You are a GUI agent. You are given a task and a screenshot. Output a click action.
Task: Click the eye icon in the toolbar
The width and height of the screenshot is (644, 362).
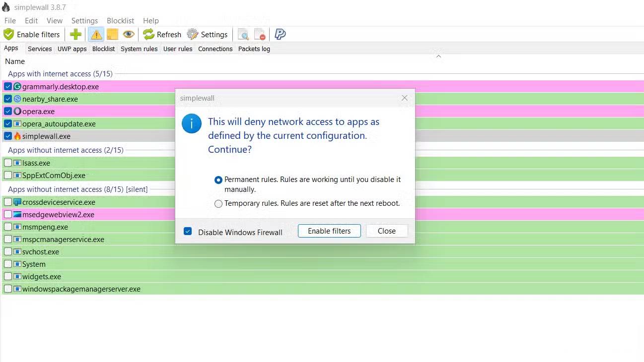tap(129, 34)
